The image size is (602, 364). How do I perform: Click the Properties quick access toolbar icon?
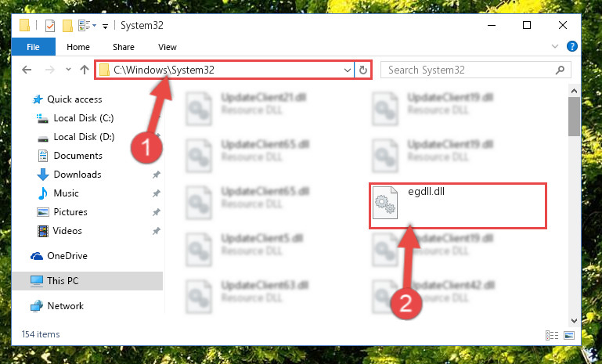coord(50,26)
